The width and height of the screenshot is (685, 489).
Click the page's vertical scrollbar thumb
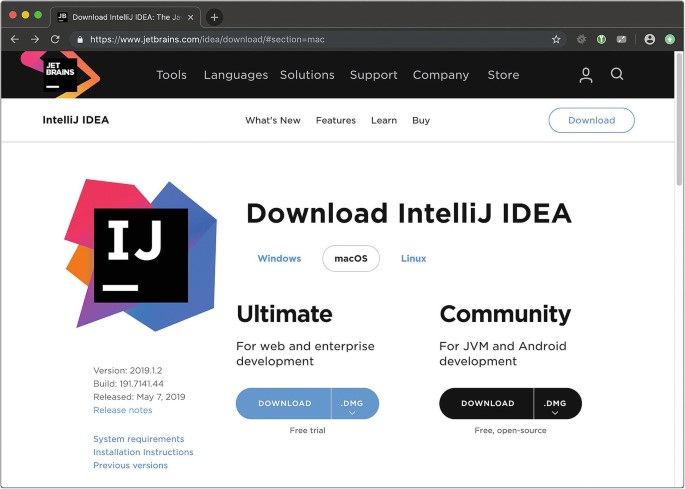(x=680, y=118)
